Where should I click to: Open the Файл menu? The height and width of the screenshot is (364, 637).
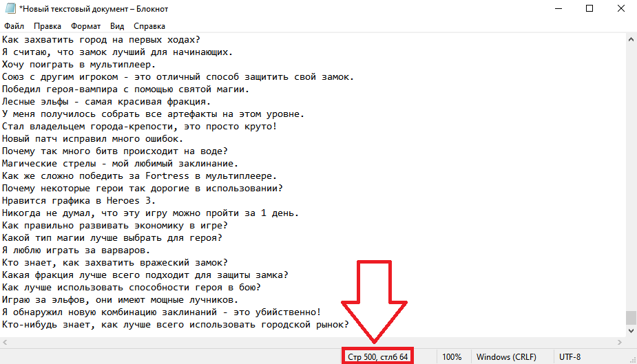tap(14, 26)
